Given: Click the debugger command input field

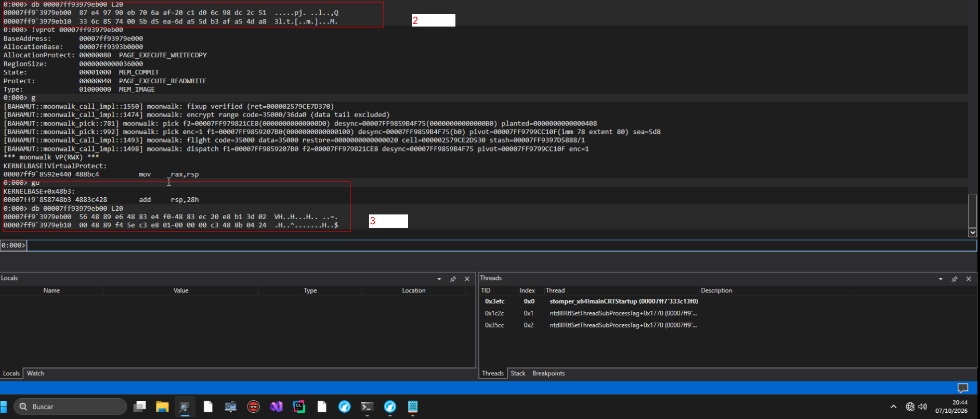Looking at the screenshot, I should click(x=501, y=245).
